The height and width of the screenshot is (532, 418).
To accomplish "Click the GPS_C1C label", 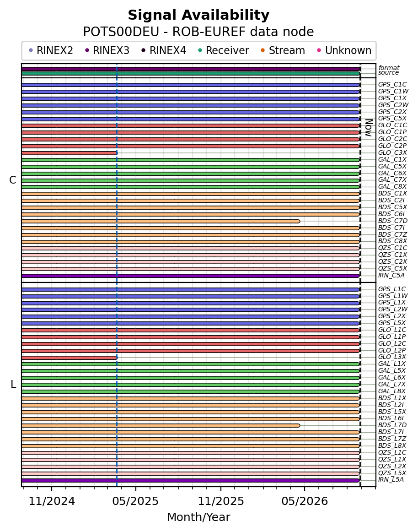I will point(392,85).
